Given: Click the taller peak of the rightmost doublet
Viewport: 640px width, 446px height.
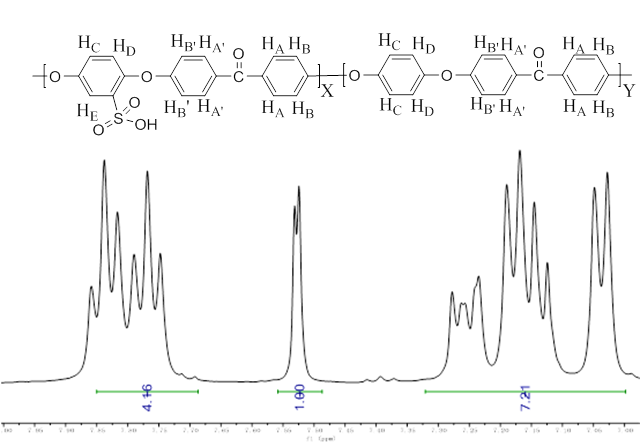Looking at the screenshot, I should click(x=607, y=175).
